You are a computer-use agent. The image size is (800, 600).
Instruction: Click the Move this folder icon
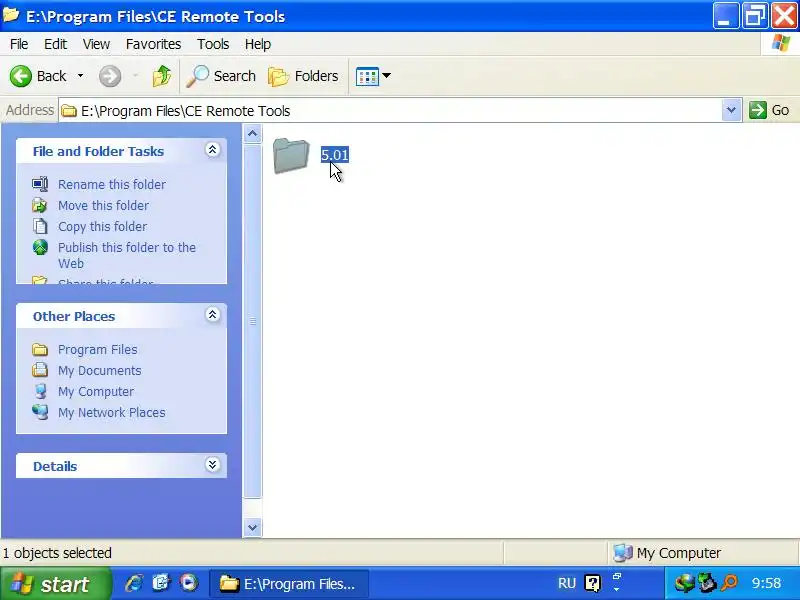(x=40, y=205)
